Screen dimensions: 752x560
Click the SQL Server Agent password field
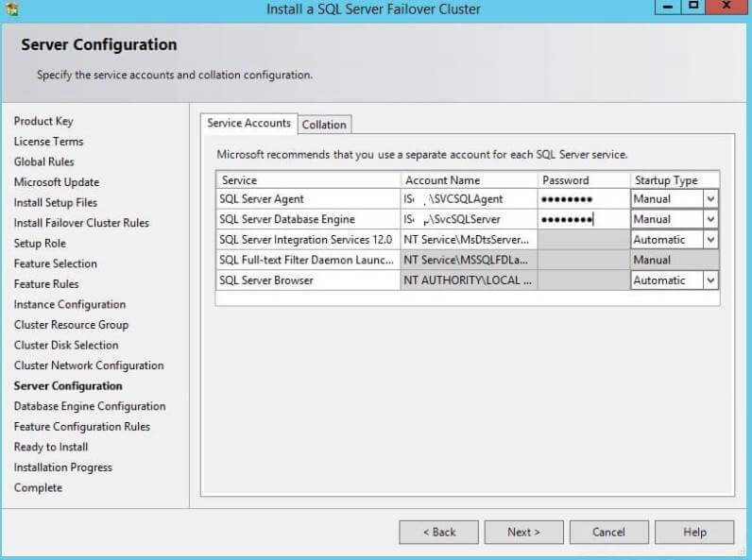(x=584, y=199)
